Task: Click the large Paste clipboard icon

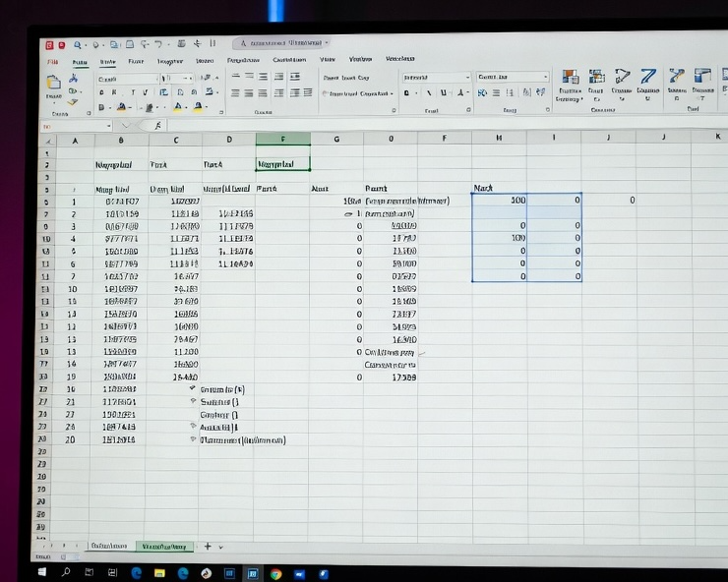Action: [53, 83]
